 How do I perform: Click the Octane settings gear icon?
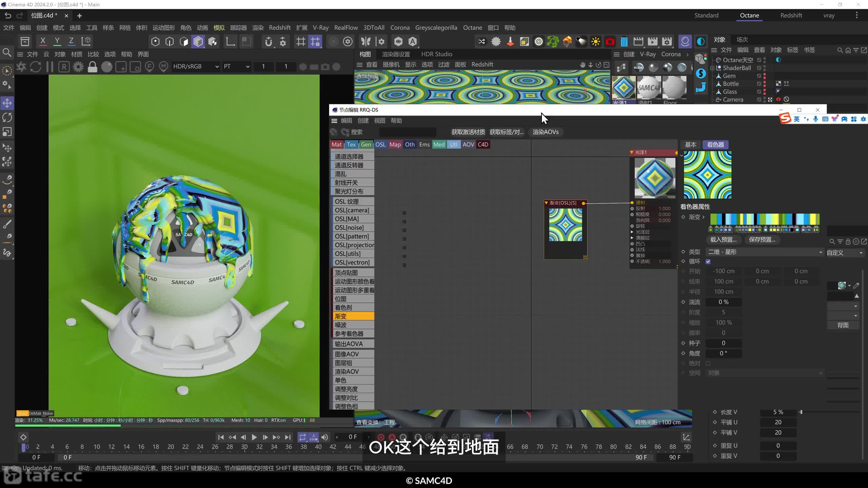click(78, 67)
